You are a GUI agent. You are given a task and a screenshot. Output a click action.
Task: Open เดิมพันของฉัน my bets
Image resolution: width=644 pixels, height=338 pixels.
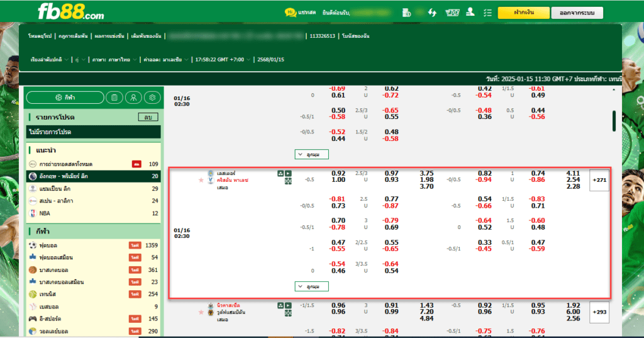[x=146, y=36]
